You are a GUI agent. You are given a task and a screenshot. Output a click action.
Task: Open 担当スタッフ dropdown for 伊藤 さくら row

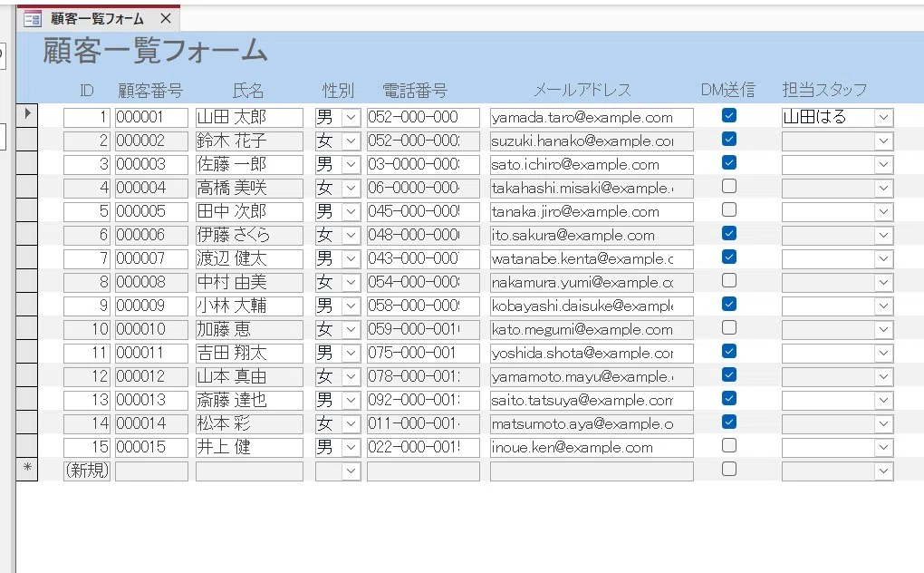884,235
